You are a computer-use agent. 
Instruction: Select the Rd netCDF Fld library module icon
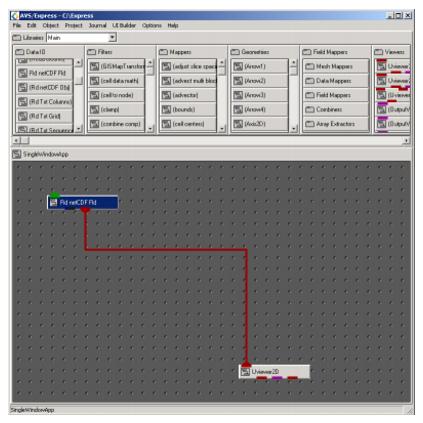23,73
